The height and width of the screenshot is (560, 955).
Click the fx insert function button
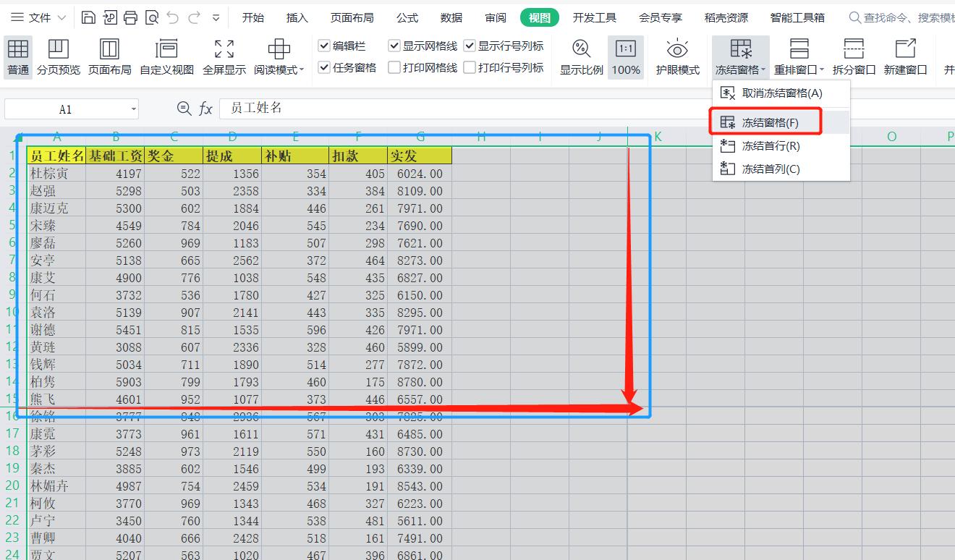(206, 109)
